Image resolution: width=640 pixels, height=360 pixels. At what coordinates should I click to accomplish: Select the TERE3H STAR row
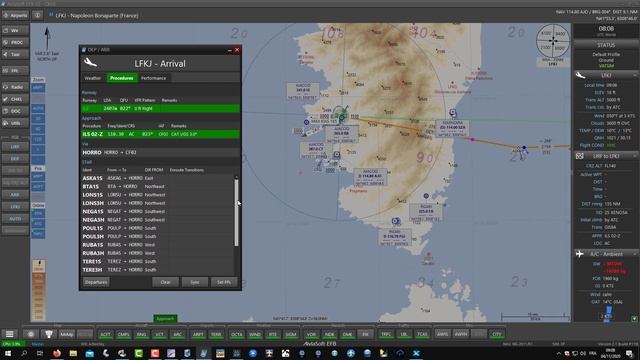(x=158, y=270)
